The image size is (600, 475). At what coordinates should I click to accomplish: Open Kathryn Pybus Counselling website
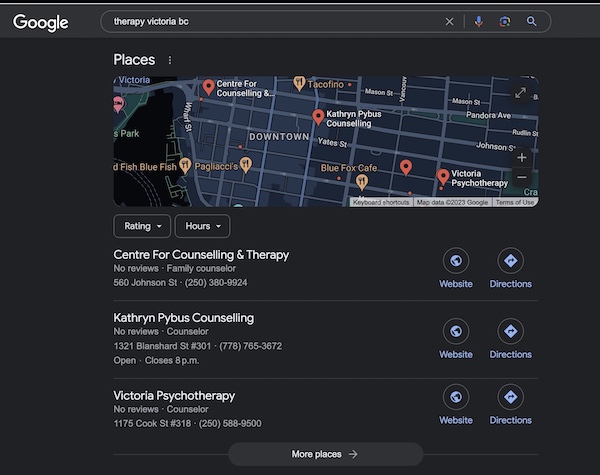(456, 339)
